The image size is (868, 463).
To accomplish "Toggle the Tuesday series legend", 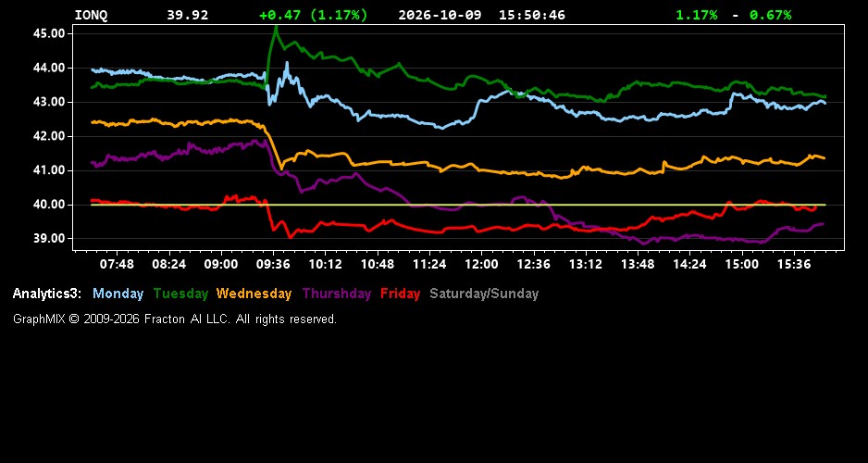I will 180,294.
